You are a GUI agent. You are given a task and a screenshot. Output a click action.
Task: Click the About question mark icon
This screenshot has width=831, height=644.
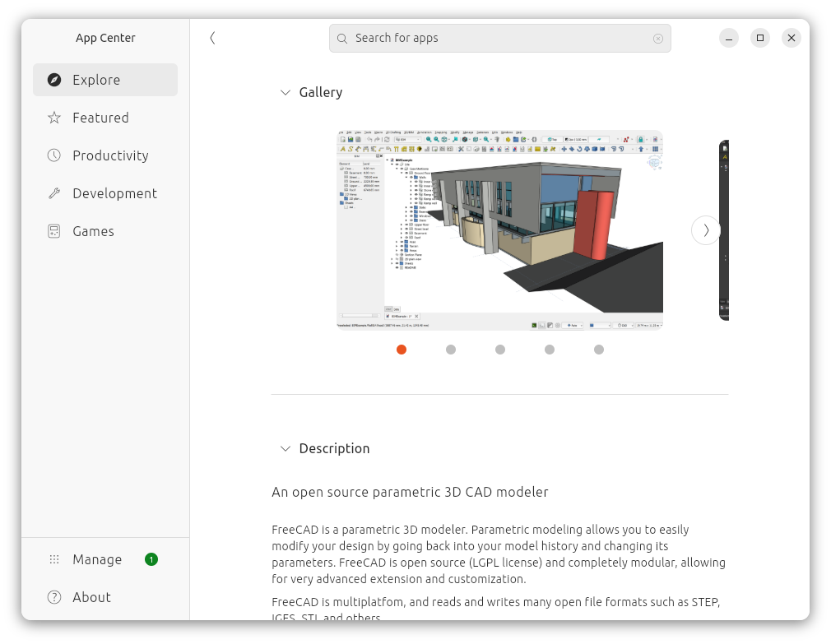(x=54, y=597)
